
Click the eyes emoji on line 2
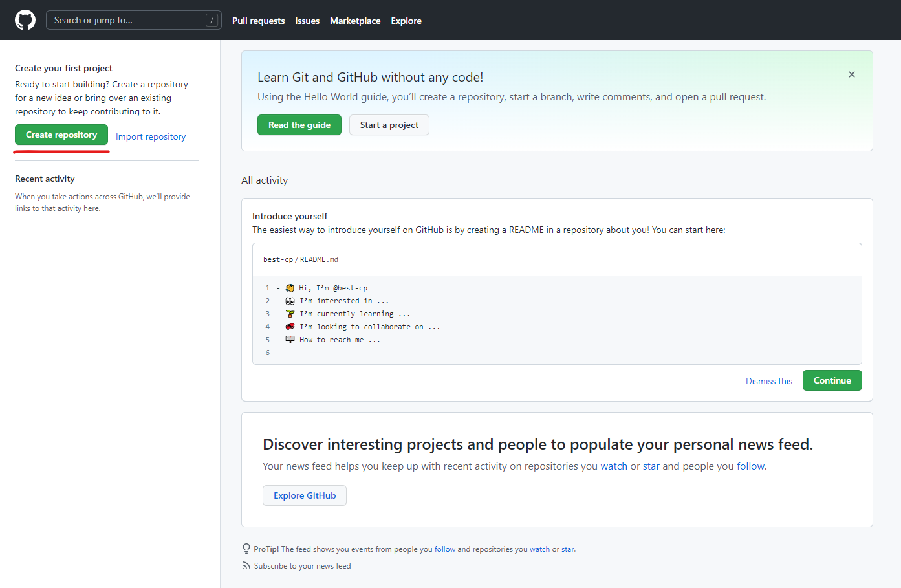point(290,301)
